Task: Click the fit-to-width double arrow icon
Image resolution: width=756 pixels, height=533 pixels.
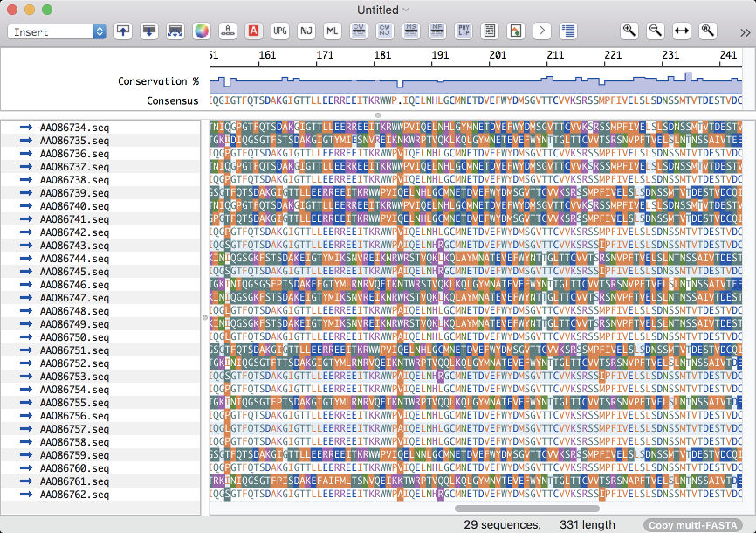Action: 682,31
